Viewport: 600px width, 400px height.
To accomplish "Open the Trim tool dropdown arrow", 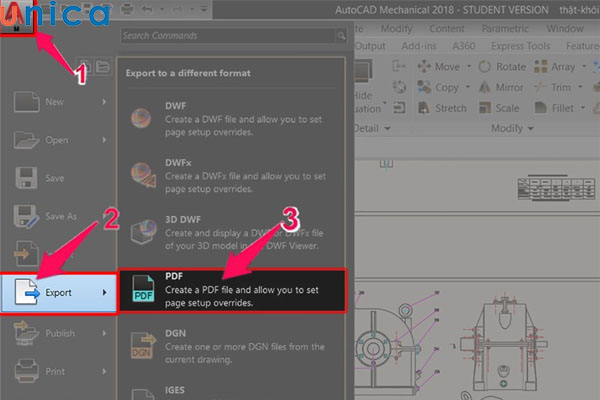I will (580, 87).
